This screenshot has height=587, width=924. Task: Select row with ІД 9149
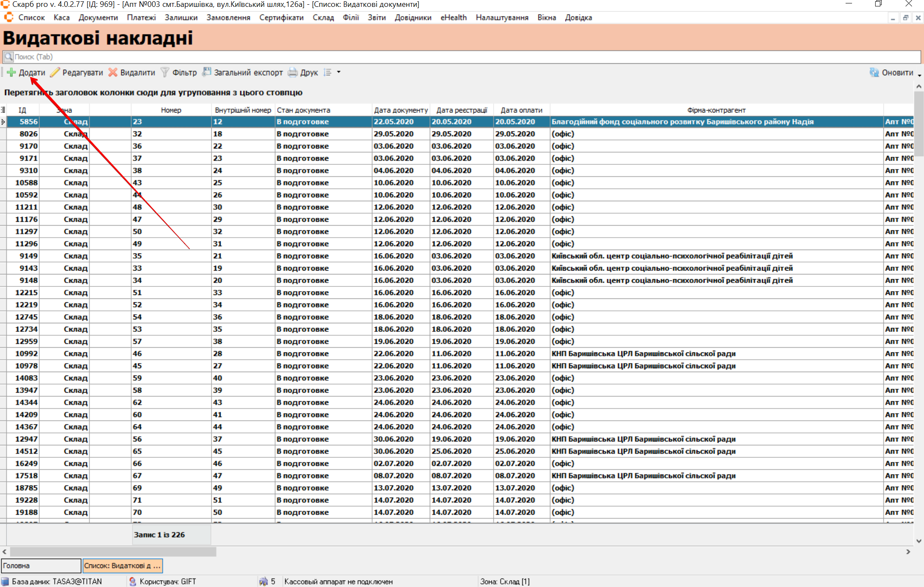(29, 256)
